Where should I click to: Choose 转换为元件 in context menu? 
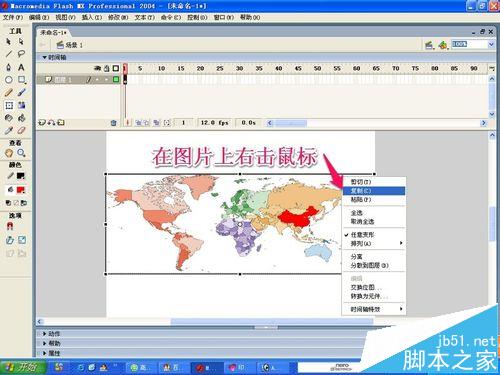tap(374, 296)
